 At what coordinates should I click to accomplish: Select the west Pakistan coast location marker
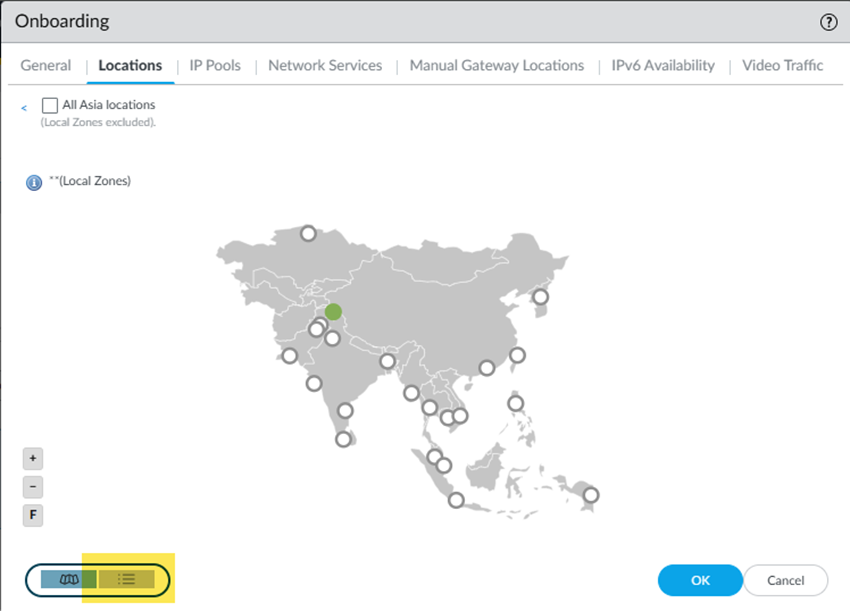click(289, 356)
